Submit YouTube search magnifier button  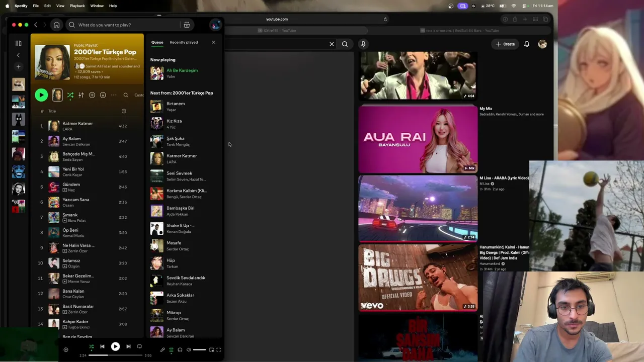345,44
